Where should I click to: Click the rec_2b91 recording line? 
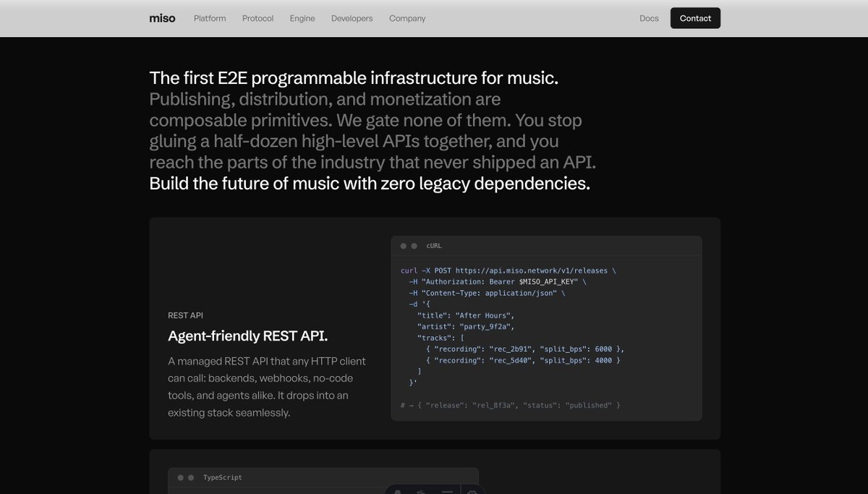(525, 349)
